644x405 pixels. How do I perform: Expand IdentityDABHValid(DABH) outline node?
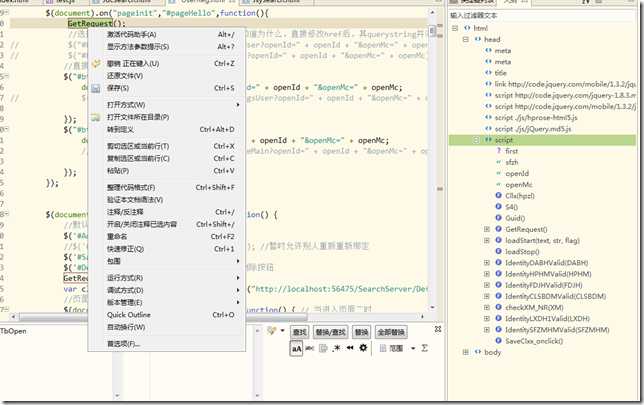click(487, 262)
